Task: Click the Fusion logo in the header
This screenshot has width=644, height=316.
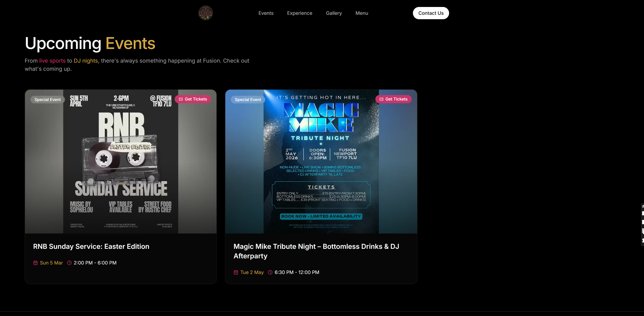Action: (x=205, y=13)
